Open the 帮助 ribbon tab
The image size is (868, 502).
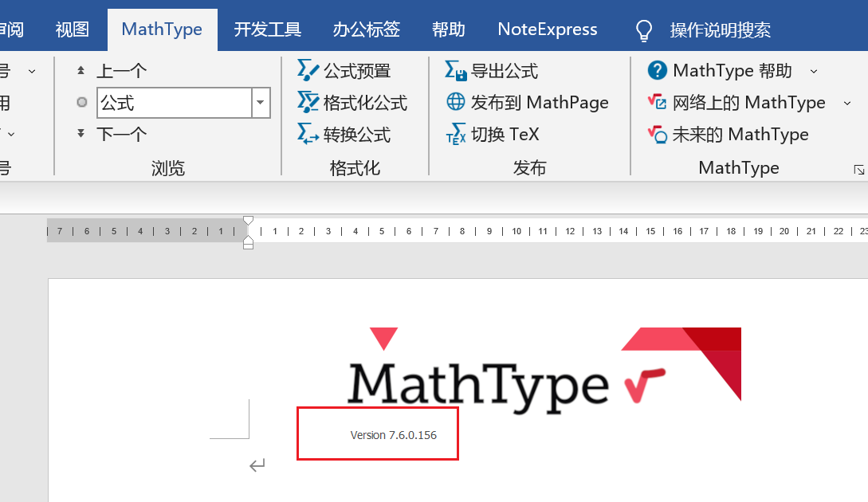tap(449, 29)
